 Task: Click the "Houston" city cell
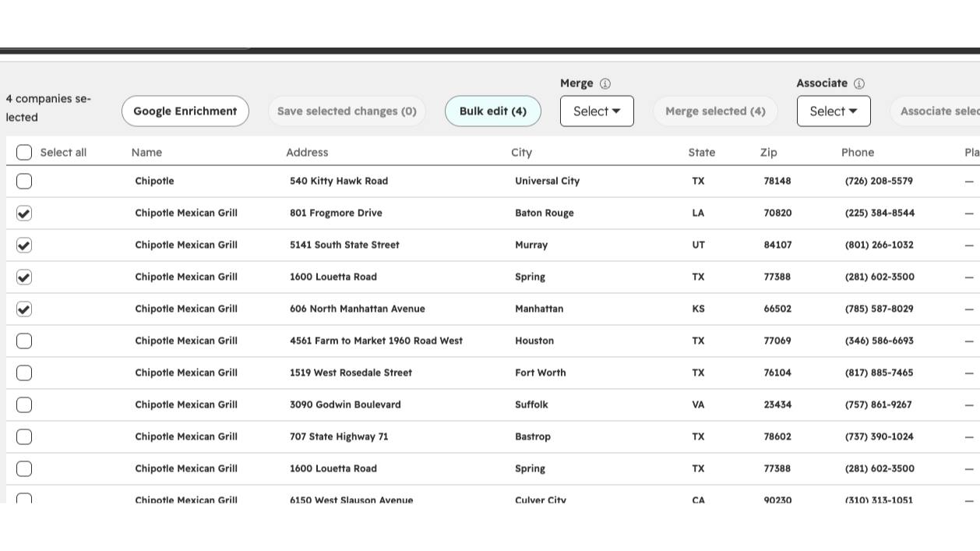(534, 341)
